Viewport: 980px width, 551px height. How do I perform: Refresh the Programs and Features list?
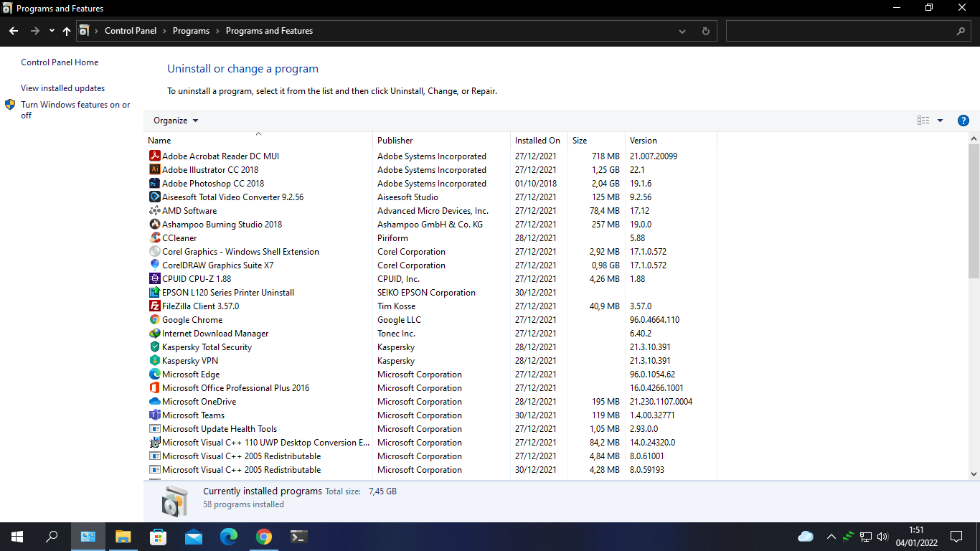(705, 32)
